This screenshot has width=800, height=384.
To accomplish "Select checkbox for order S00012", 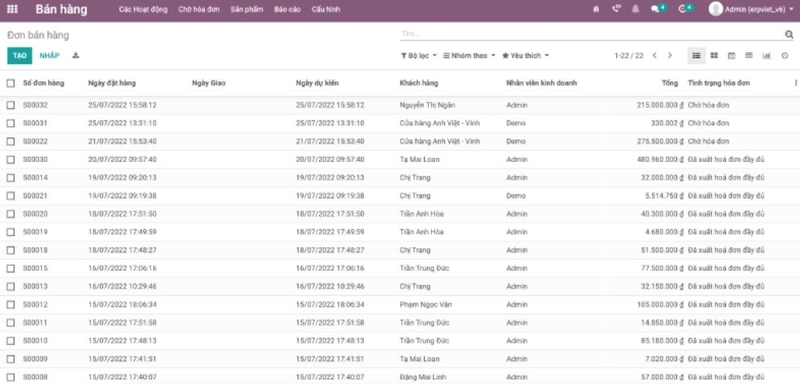I will point(11,304).
